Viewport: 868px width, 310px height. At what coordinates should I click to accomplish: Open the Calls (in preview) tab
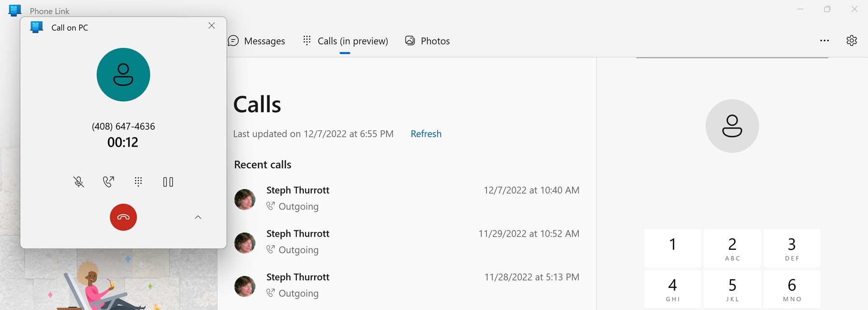345,41
